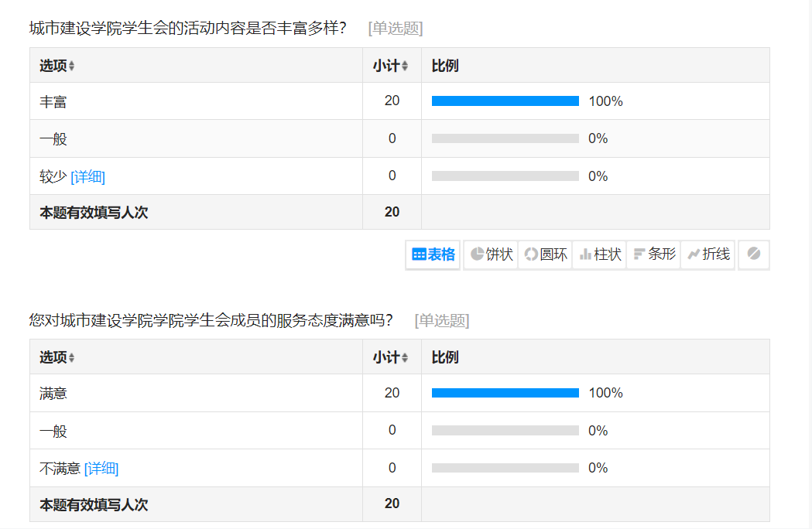Click the hide-chart circle-slash icon
This screenshot has width=812, height=529.
tap(754, 254)
